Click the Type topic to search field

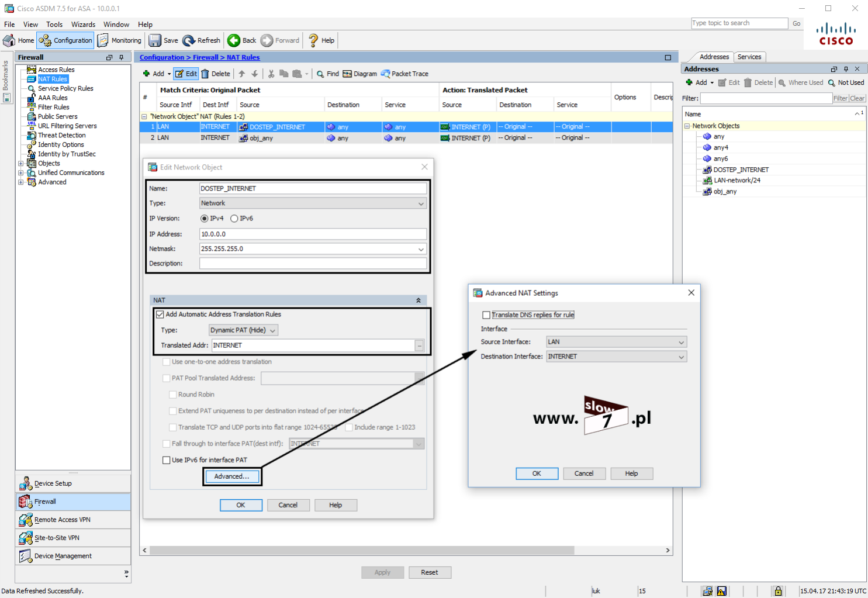coord(739,23)
